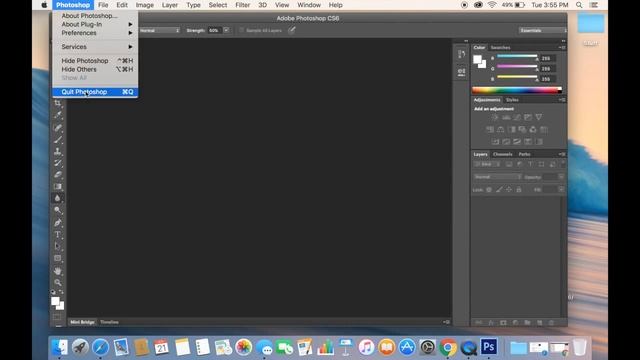Select the History Brush tool
This screenshot has height=360, width=640.
[58, 163]
